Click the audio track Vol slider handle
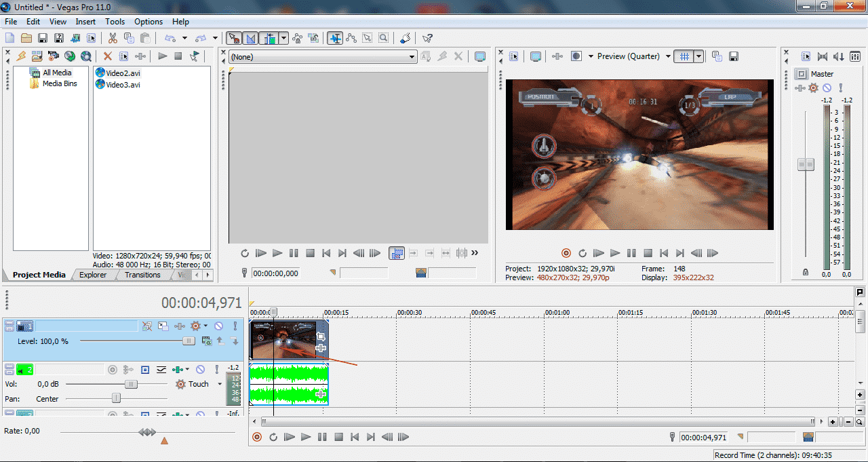 click(131, 384)
